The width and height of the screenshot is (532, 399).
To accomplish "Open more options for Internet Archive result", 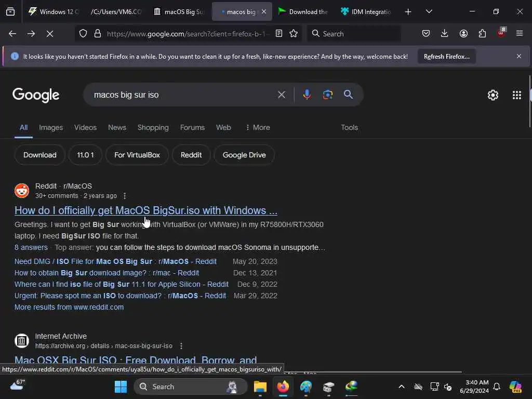I will pyautogui.click(x=181, y=345).
